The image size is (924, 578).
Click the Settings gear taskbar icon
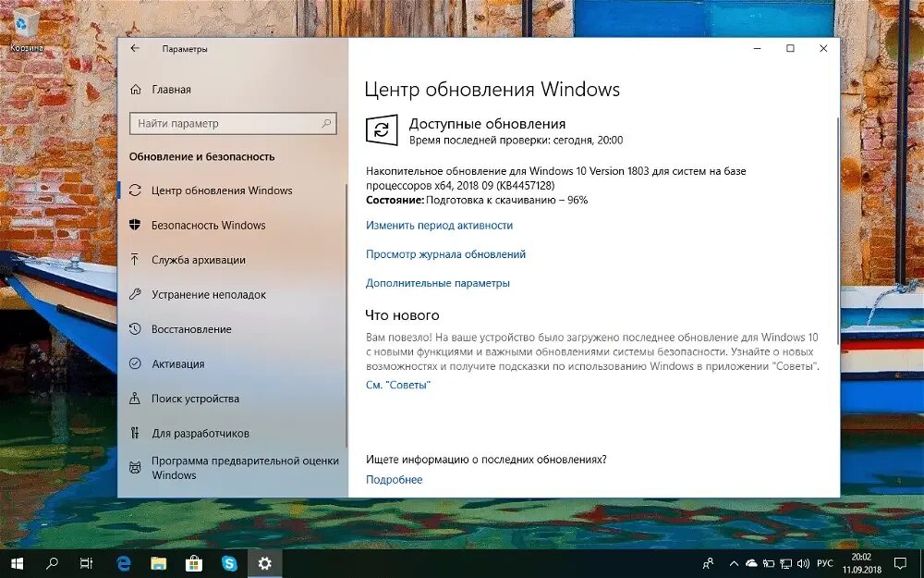coord(264,563)
